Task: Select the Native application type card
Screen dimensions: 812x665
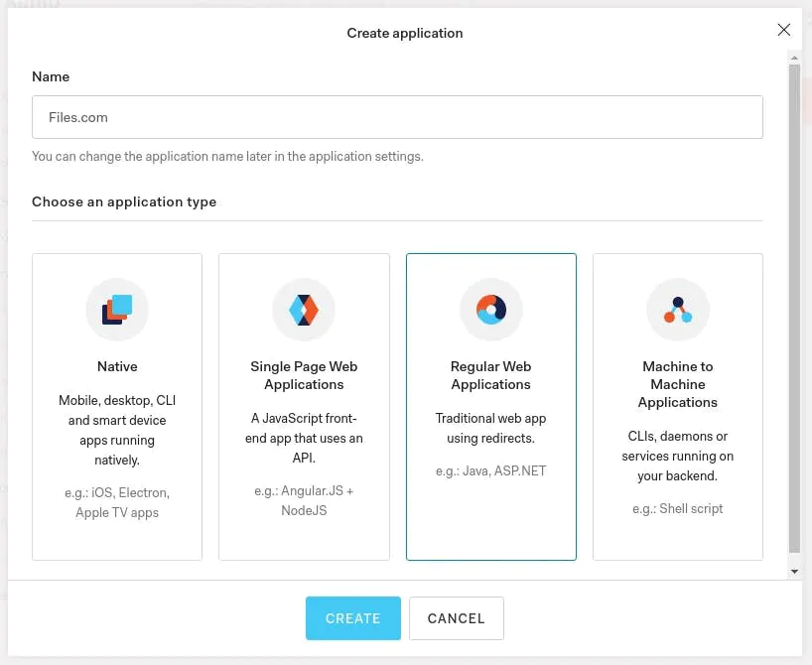Action: 117,407
